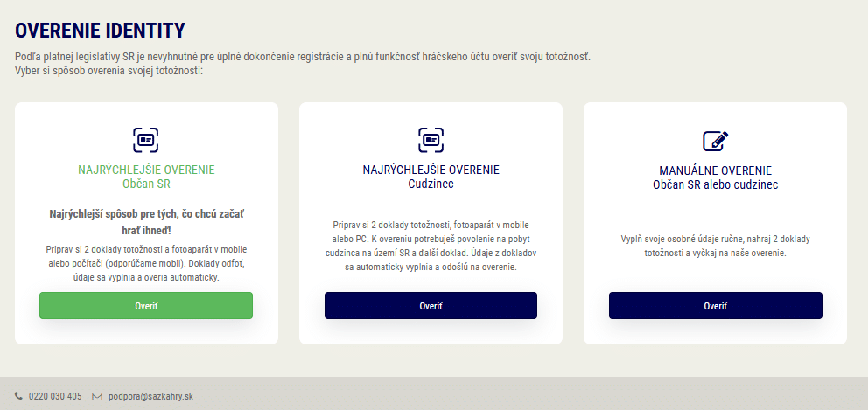Click the foreigner residence permit description text
Viewport: 868px width, 410px height.
point(430,246)
